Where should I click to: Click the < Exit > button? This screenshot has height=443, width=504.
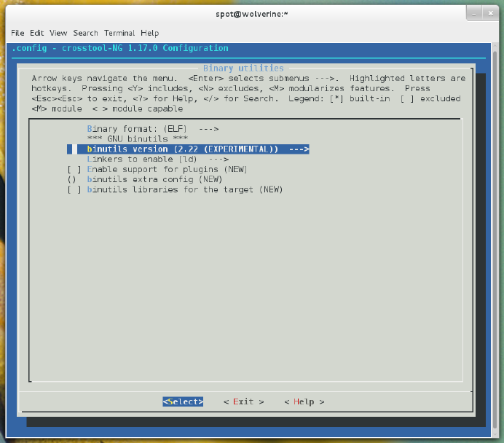pyautogui.click(x=244, y=401)
